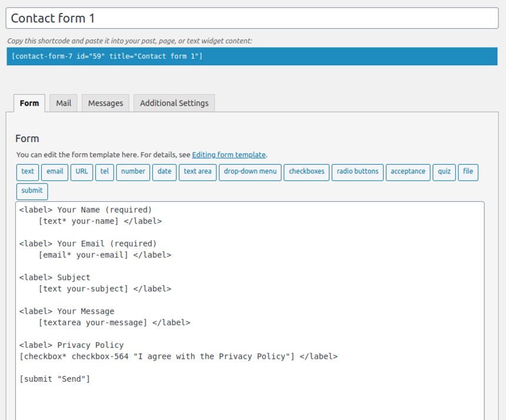Add a date field tag
The width and height of the screenshot is (506, 420).
pyautogui.click(x=164, y=172)
